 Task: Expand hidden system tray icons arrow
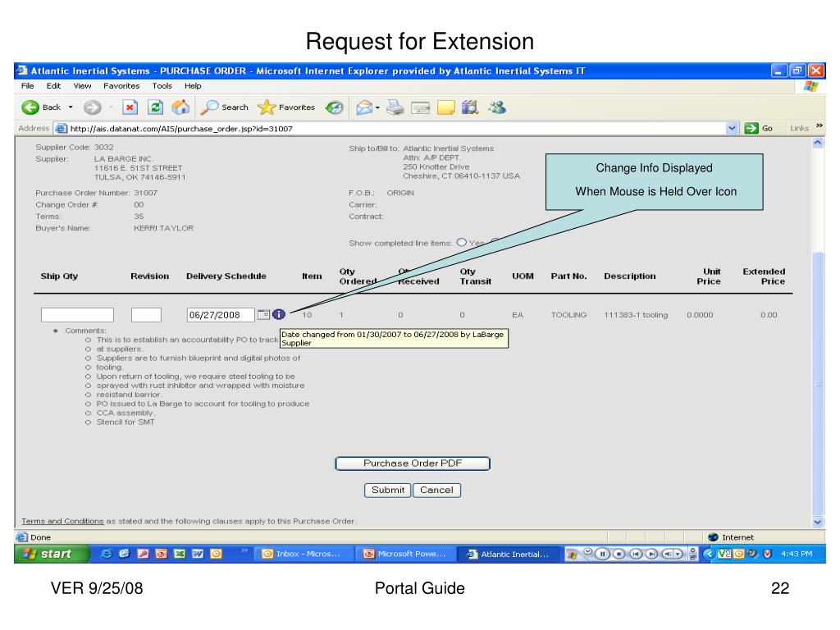[x=710, y=554]
